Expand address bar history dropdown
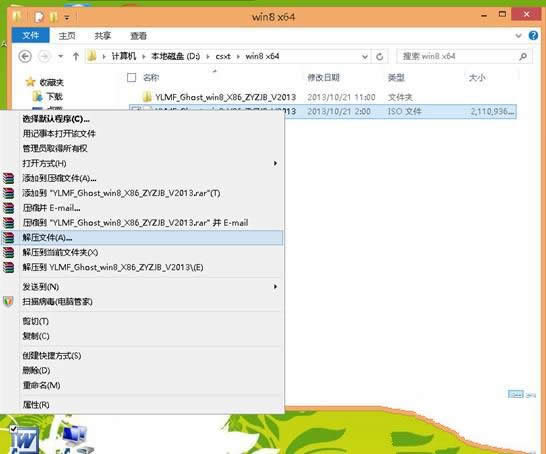The height and width of the screenshot is (454, 546). click(x=365, y=56)
